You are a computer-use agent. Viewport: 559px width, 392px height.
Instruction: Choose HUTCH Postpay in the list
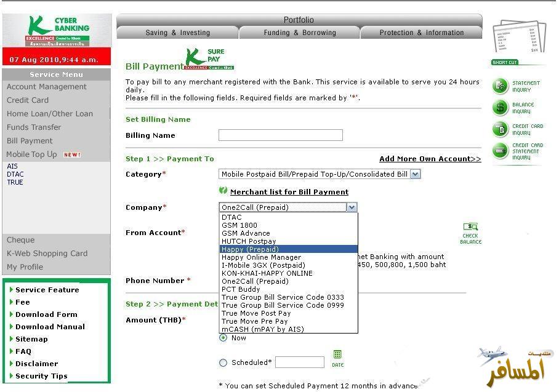[x=288, y=241]
